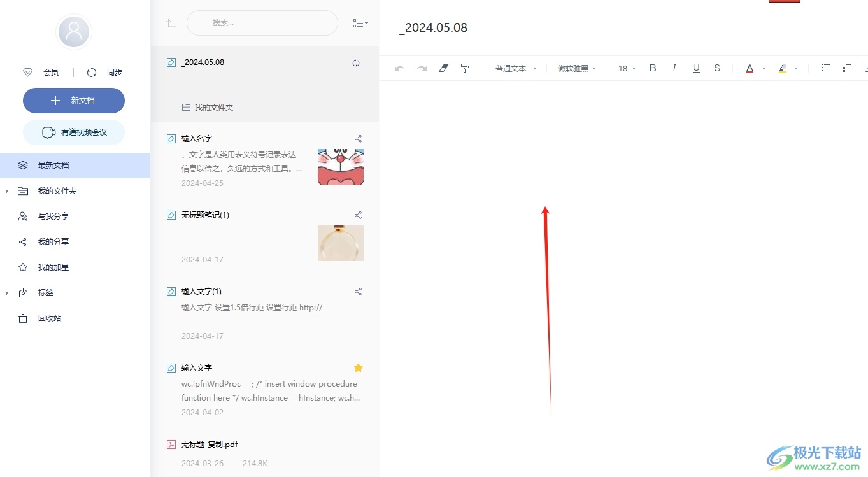
Task: Click the undo toolbar icon
Action: pos(400,68)
